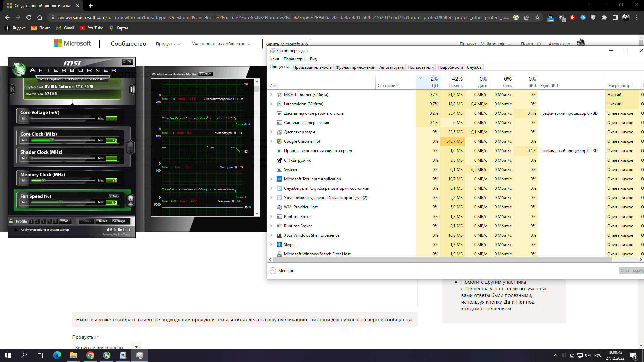Viewport: 644px width, 362px height.
Task: Open Windows Start menu
Action: pos(8,355)
